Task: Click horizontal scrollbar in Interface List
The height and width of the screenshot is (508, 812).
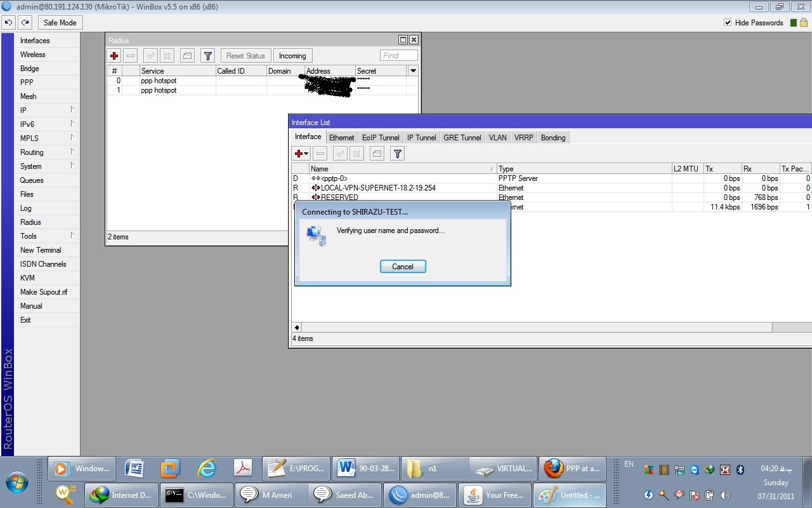Action: (537, 327)
